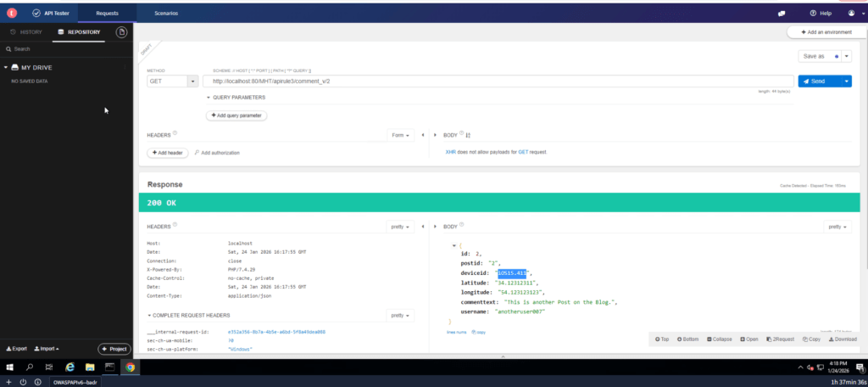Open the user account menu

coord(856,13)
